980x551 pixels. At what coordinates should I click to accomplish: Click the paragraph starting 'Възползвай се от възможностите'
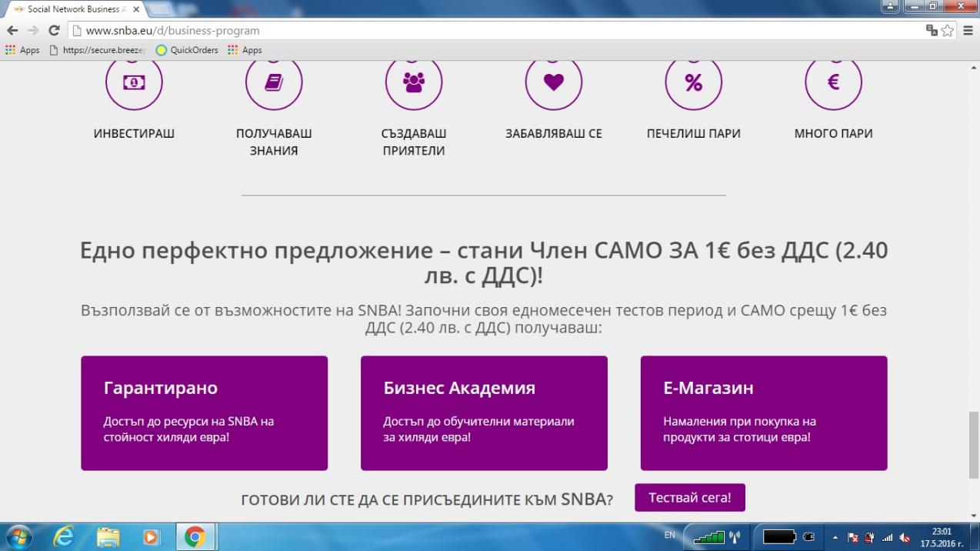[484, 319]
